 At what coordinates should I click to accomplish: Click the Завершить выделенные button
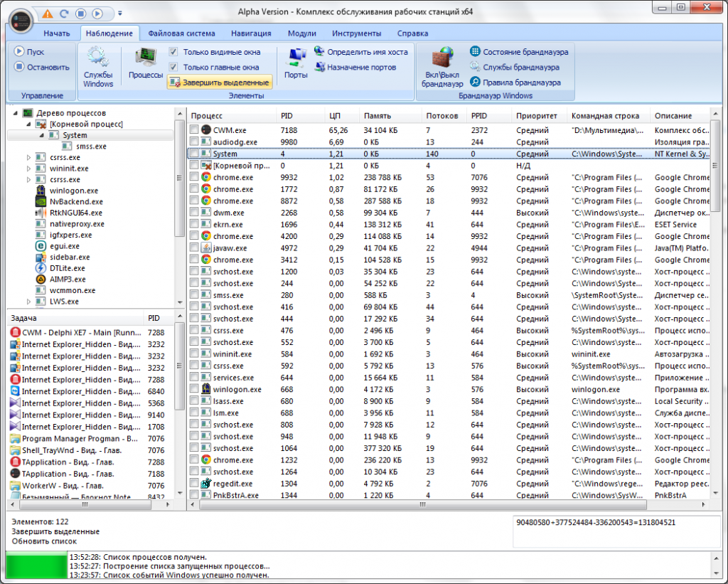coord(220,83)
